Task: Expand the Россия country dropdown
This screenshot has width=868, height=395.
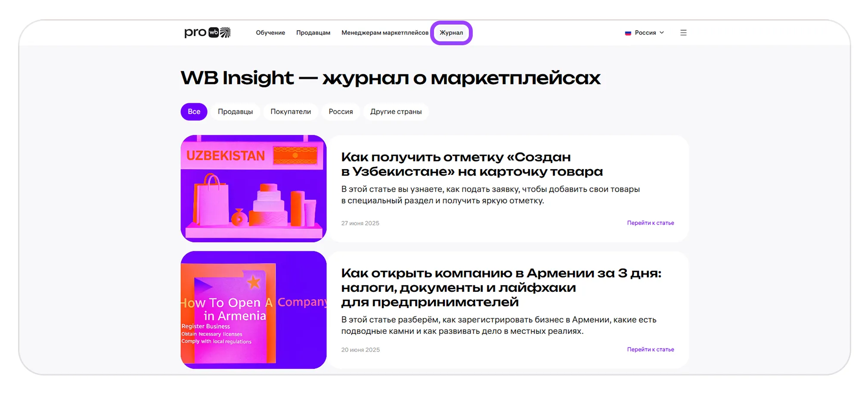Action: click(645, 33)
